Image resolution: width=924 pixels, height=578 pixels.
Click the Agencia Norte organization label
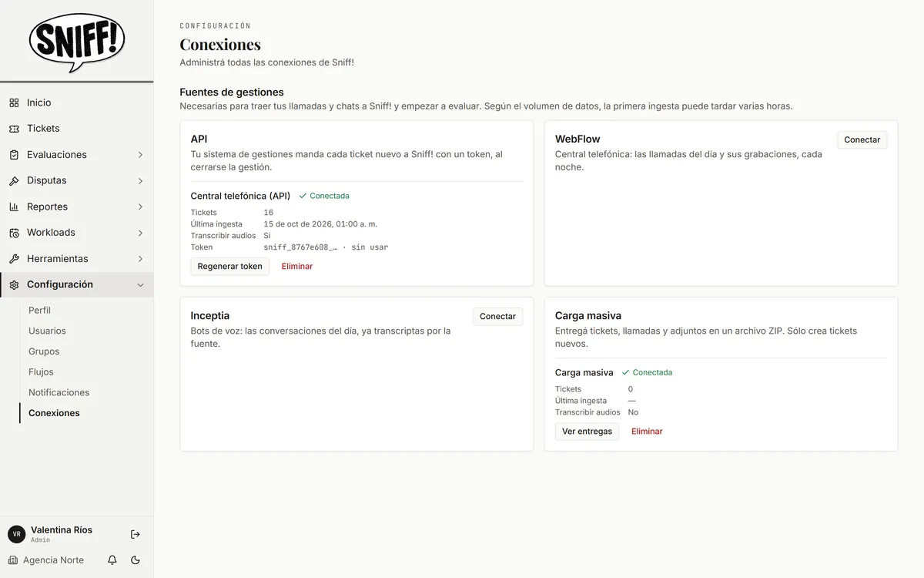(53, 560)
